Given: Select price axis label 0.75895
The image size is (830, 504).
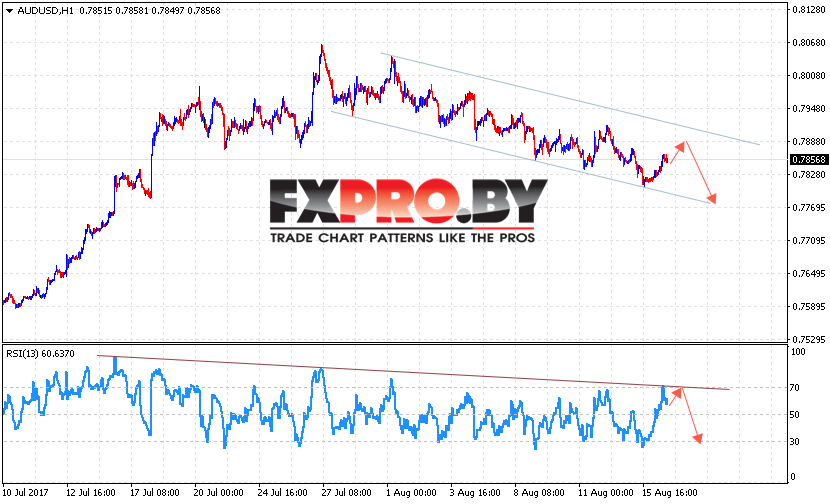Looking at the screenshot, I should pos(809,307).
